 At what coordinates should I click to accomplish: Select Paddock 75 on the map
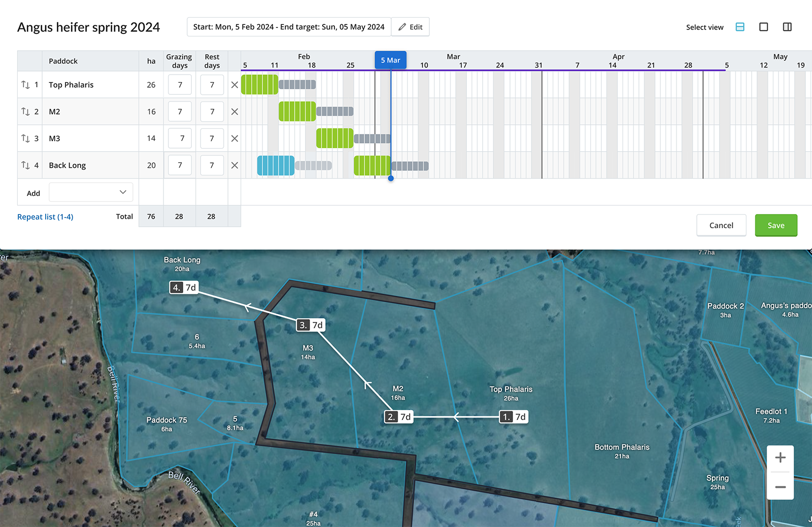coord(166,424)
